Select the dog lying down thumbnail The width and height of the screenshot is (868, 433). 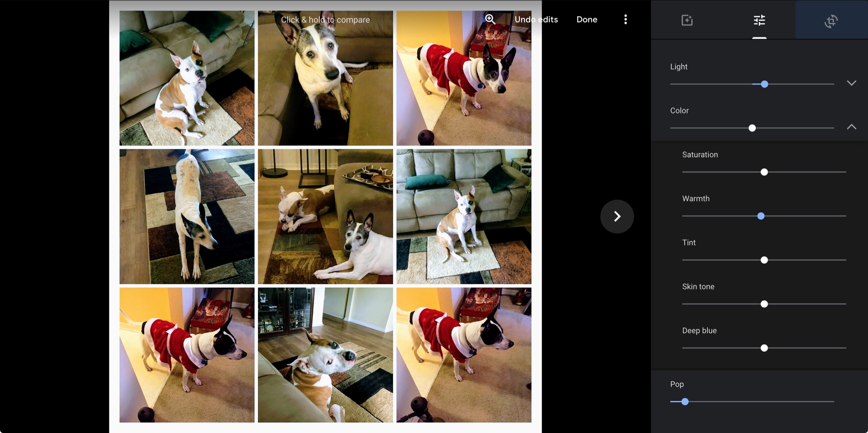point(325,216)
